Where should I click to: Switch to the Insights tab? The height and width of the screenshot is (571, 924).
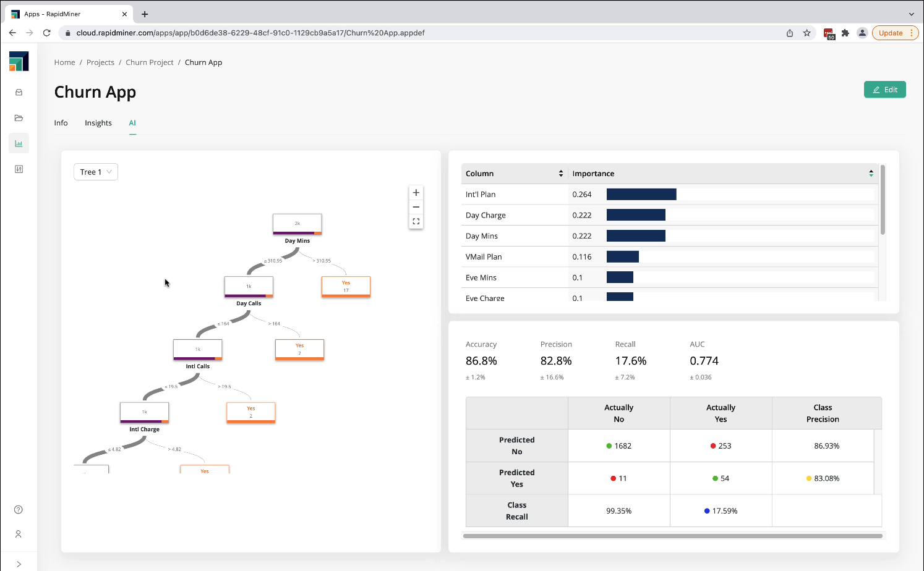coord(98,123)
